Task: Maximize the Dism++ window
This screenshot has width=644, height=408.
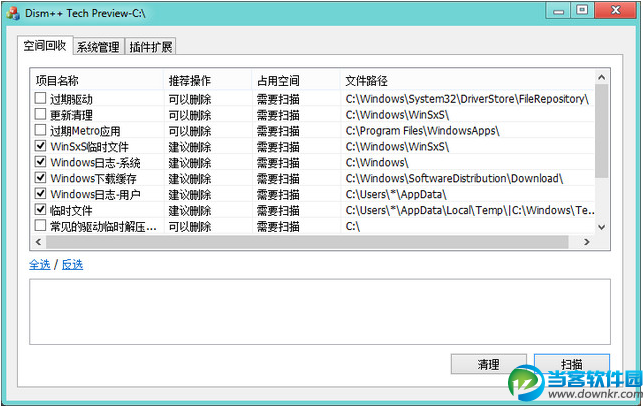Action: pos(582,10)
